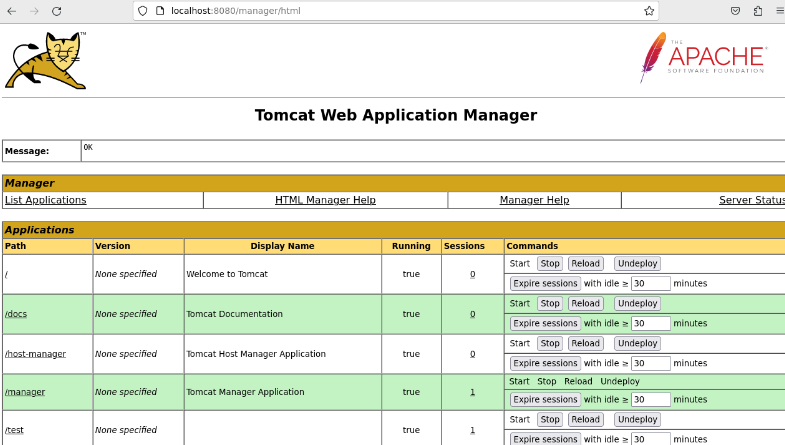785x445 pixels.
Task: Expire sessions for the /manager application
Action: (x=545, y=399)
